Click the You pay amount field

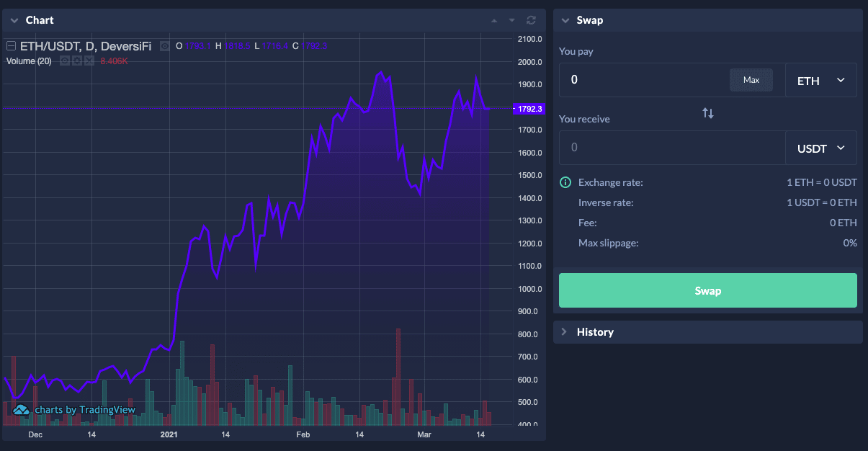click(x=645, y=79)
